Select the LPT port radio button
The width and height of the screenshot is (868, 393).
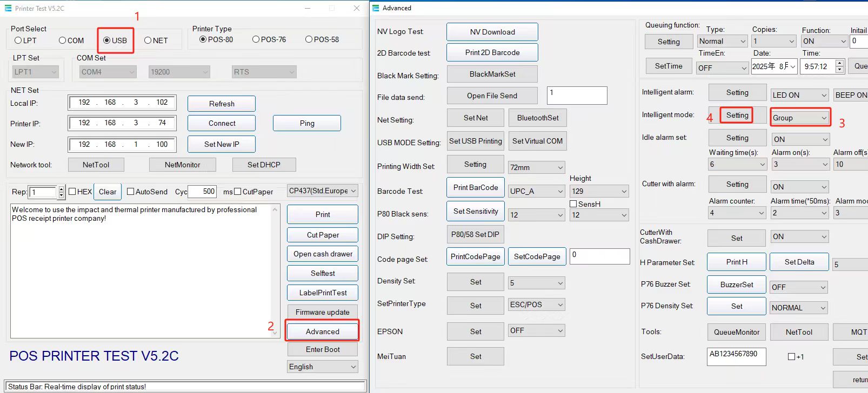[18, 40]
